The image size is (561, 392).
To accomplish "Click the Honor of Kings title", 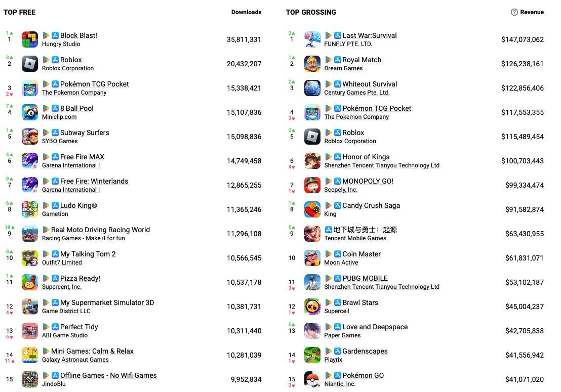I will 366,157.
